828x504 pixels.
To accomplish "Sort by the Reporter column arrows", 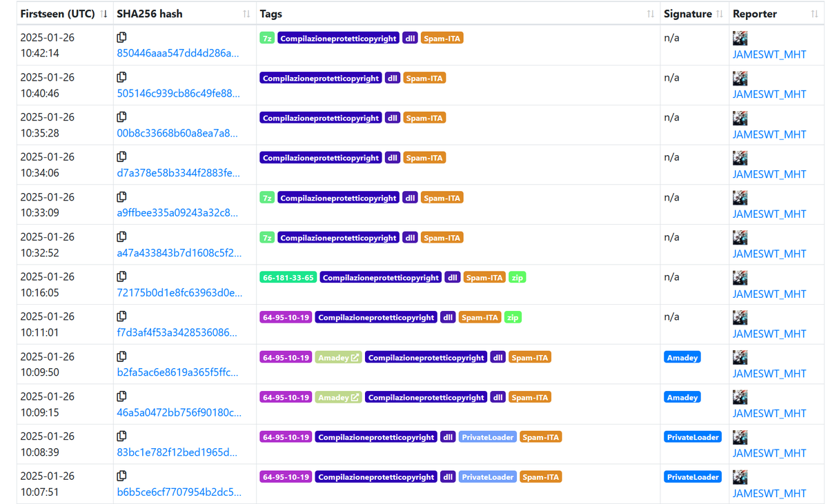I will pos(815,14).
